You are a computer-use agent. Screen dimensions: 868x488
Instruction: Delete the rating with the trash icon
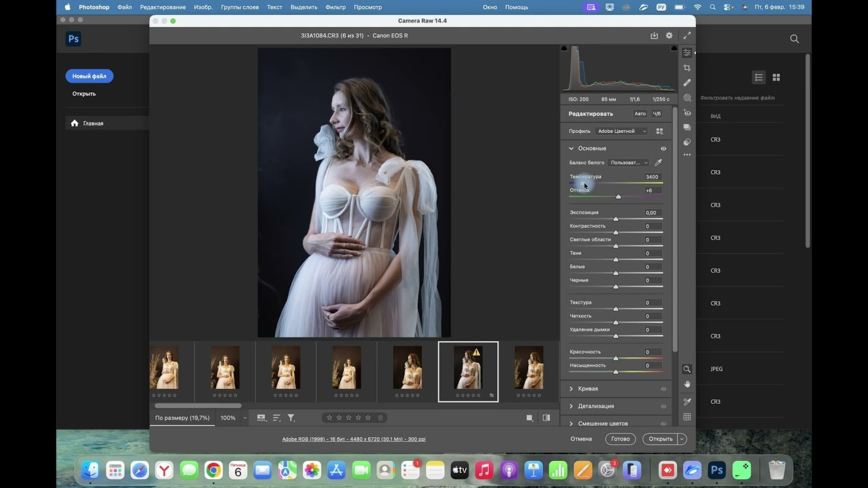380,418
